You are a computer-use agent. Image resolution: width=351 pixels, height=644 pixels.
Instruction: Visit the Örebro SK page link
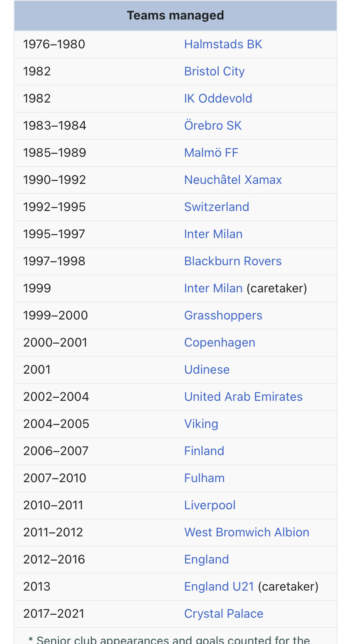pos(213,125)
